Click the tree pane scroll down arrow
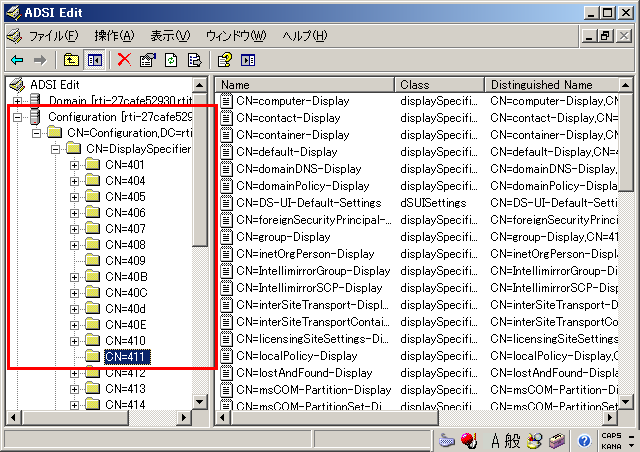This screenshot has height=452, width=640. [x=200, y=402]
